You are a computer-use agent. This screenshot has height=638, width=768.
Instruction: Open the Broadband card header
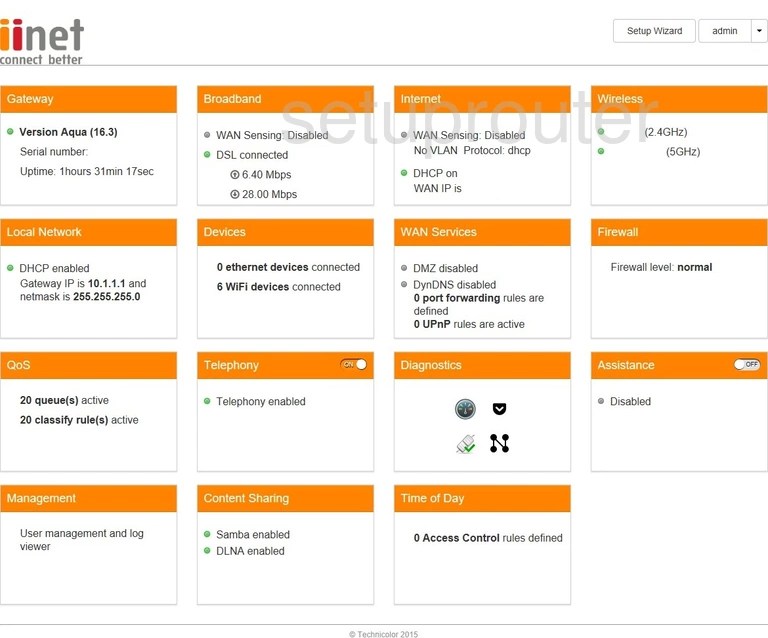286,99
